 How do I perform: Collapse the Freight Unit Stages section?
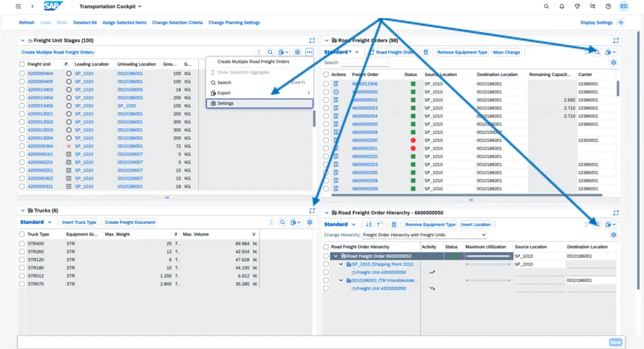(x=23, y=40)
